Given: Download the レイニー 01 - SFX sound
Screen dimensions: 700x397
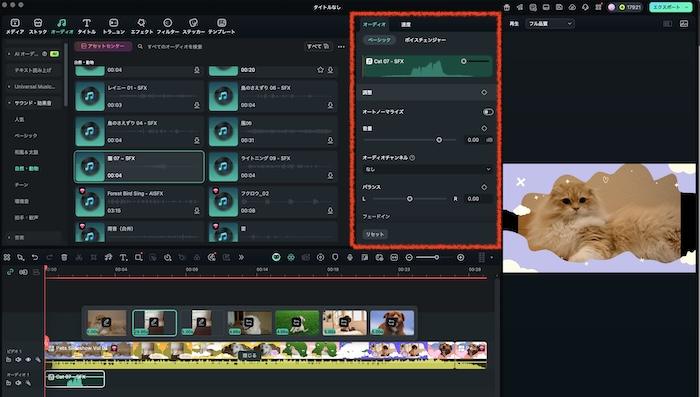Looking at the screenshot, I should [197, 105].
